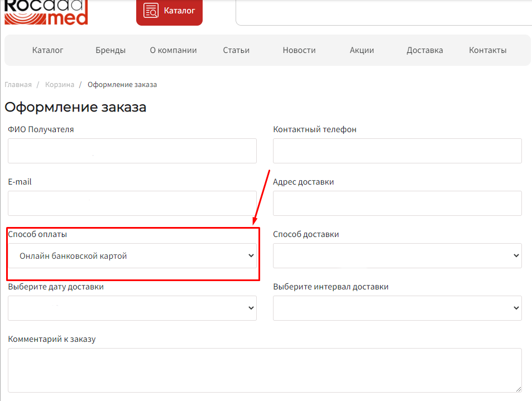Select Акции in the navigation bar

pyautogui.click(x=362, y=50)
